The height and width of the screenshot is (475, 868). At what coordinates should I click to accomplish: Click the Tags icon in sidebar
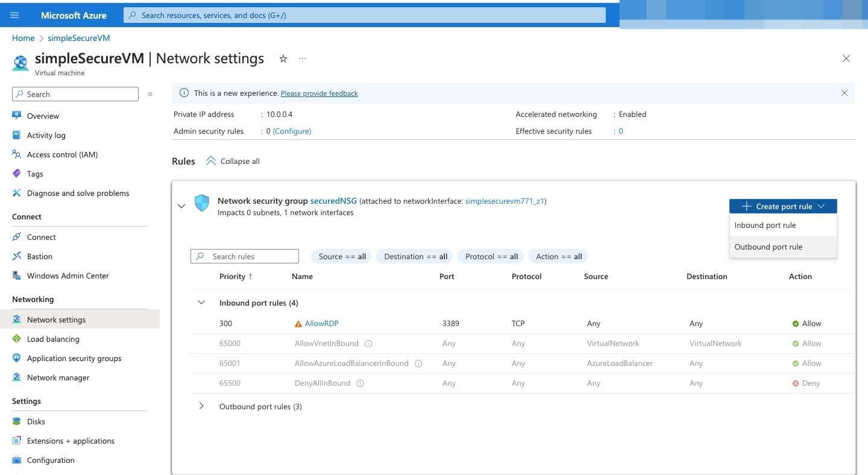(x=17, y=174)
